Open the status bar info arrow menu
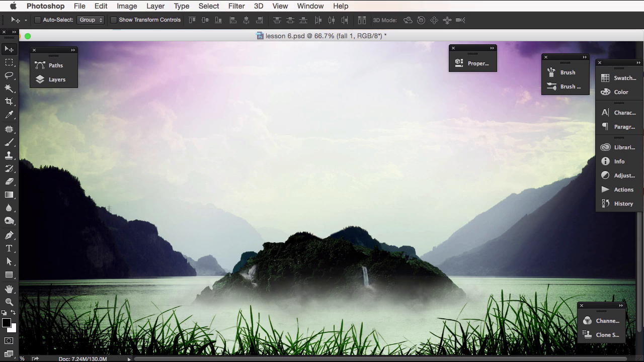 tap(129, 358)
